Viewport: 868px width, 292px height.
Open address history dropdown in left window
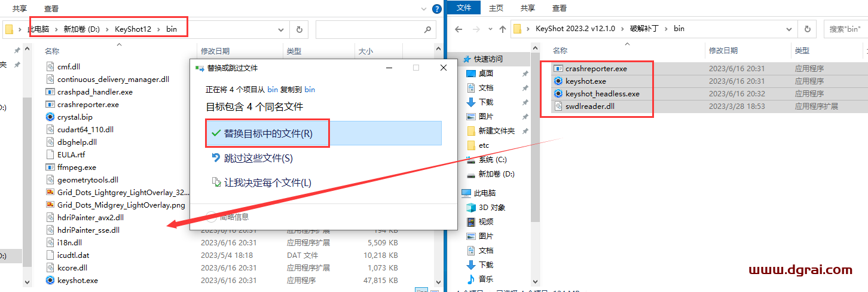(x=282, y=29)
